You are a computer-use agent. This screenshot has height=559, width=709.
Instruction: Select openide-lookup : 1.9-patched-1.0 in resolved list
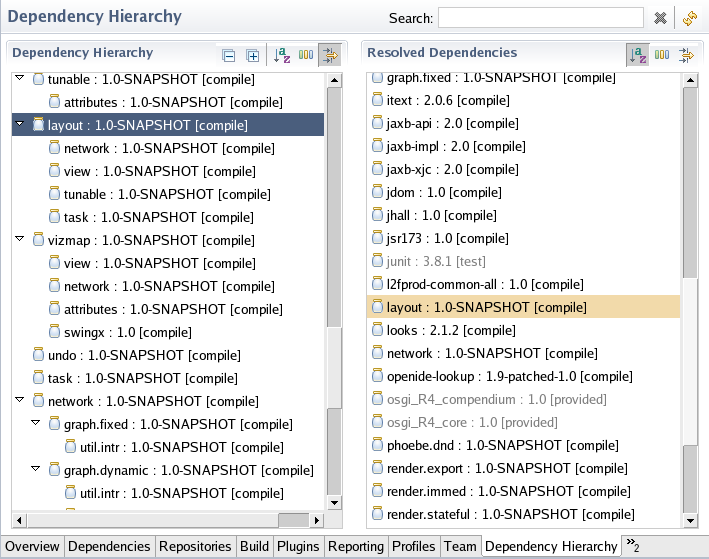pyautogui.click(x=494, y=376)
